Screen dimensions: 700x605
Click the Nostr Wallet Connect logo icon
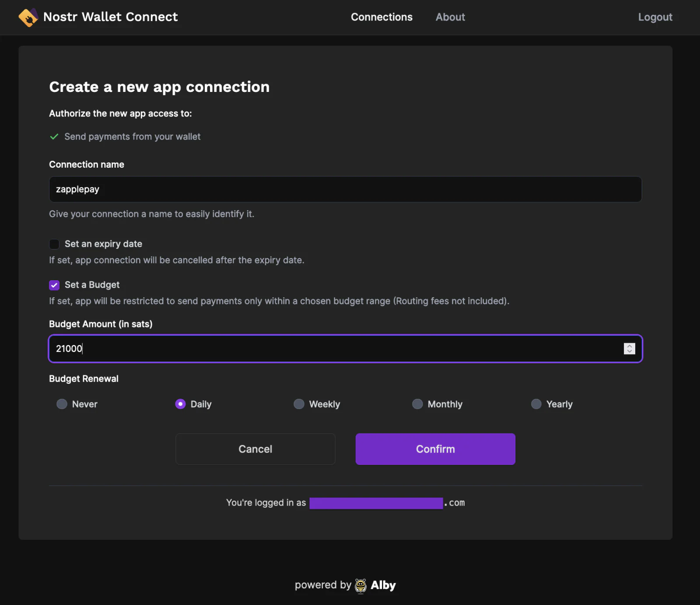(x=28, y=18)
